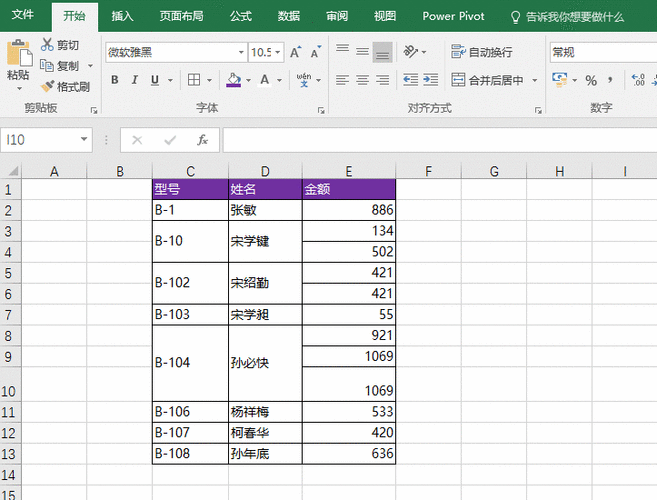Toggle Underline formatting

(x=155, y=80)
